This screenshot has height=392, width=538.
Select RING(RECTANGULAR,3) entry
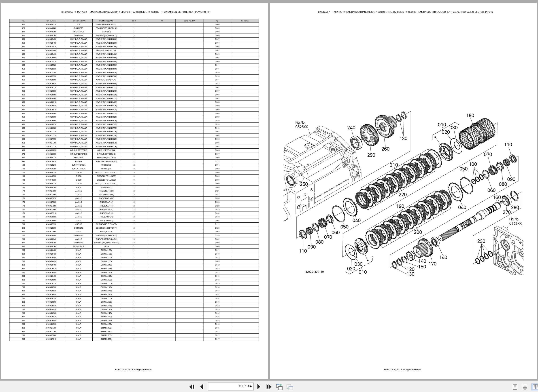click(x=106, y=239)
